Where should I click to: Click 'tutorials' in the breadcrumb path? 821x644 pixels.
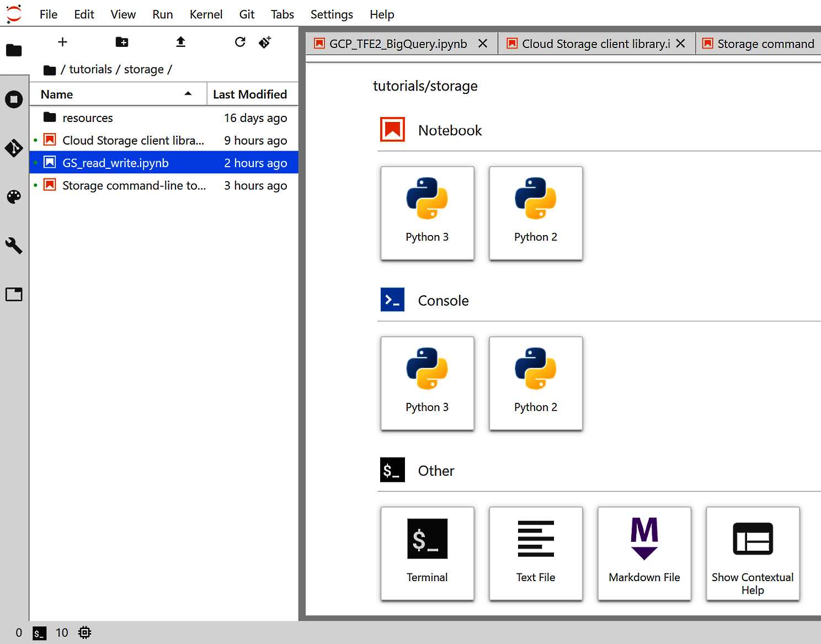click(90, 70)
